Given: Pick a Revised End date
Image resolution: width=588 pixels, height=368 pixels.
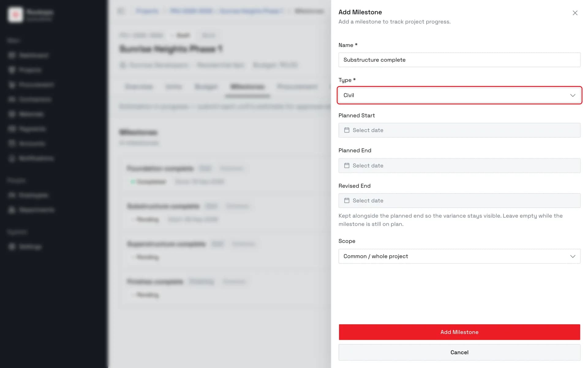Looking at the screenshot, I should pos(459,201).
